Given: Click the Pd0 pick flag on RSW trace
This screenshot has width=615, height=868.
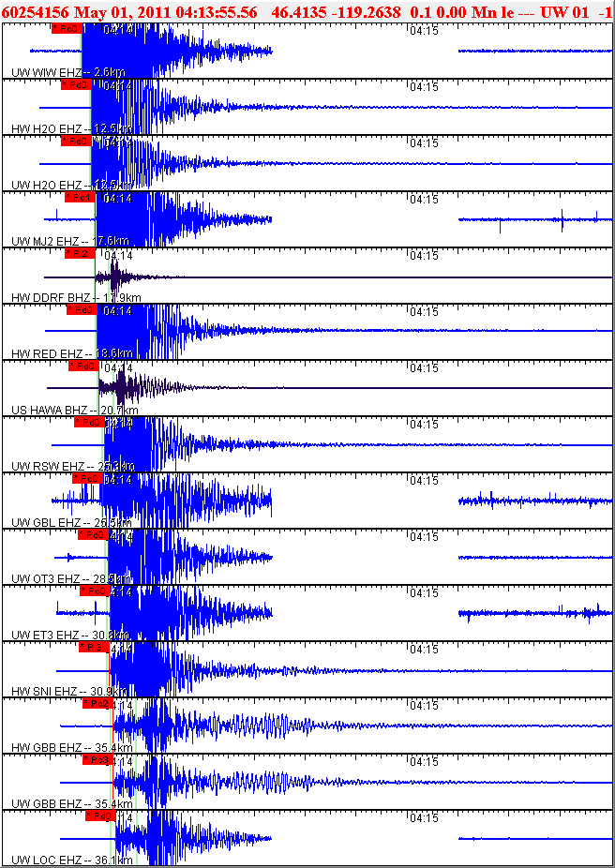Looking at the screenshot, I should point(89,423).
